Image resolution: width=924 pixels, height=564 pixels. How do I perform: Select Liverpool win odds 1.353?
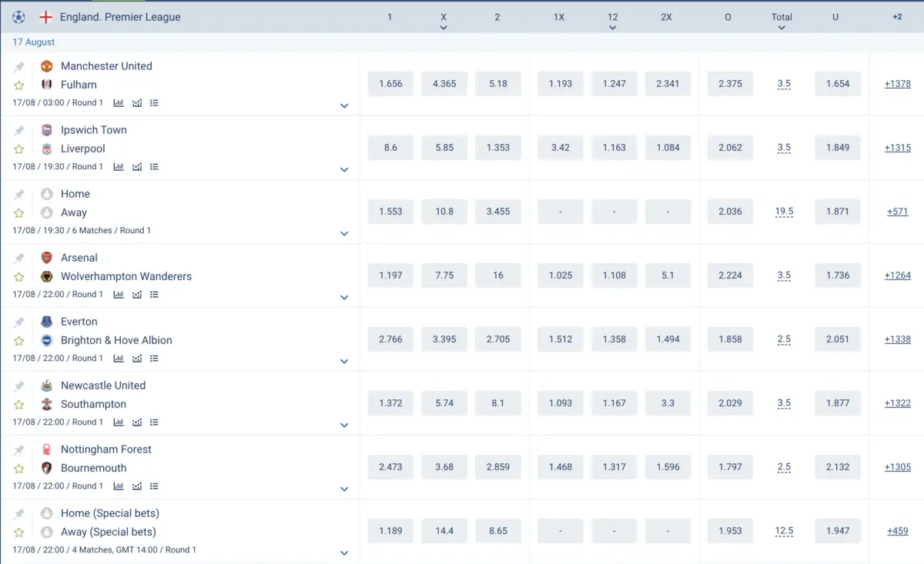498,148
